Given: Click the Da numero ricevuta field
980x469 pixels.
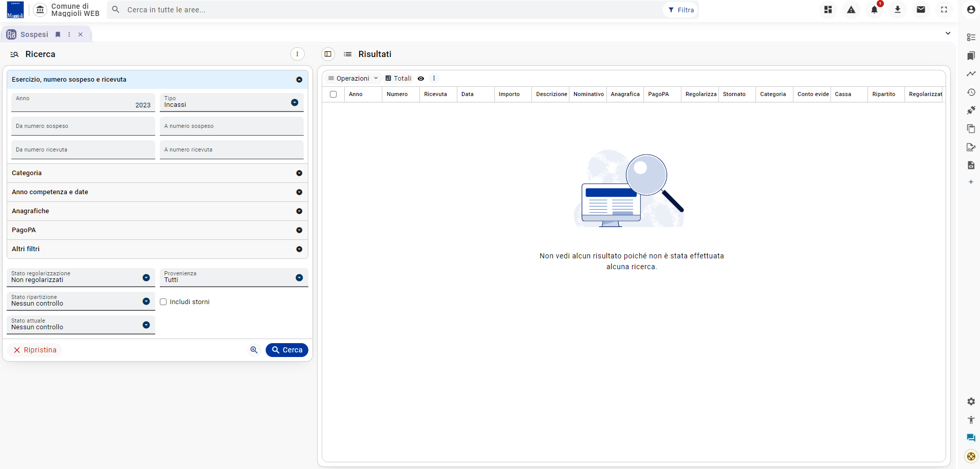Looking at the screenshot, I should click(x=83, y=149).
